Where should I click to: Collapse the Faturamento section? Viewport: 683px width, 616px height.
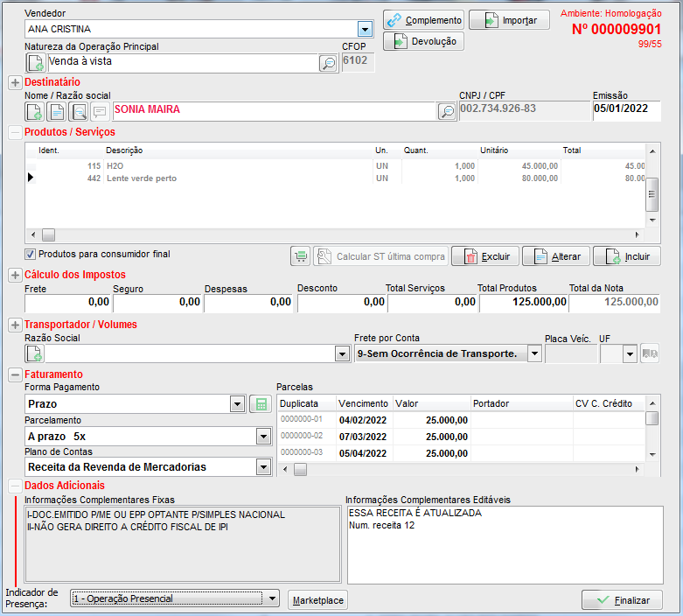pyautogui.click(x=15, y=374)
